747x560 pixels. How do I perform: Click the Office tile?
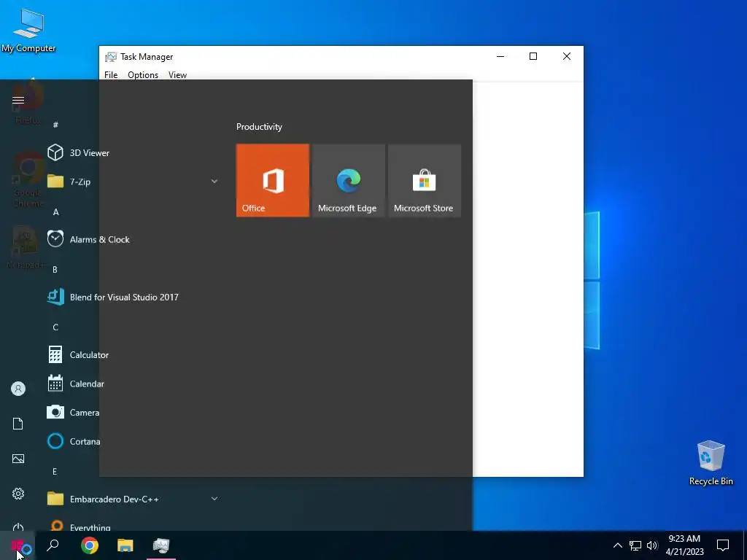273,181
